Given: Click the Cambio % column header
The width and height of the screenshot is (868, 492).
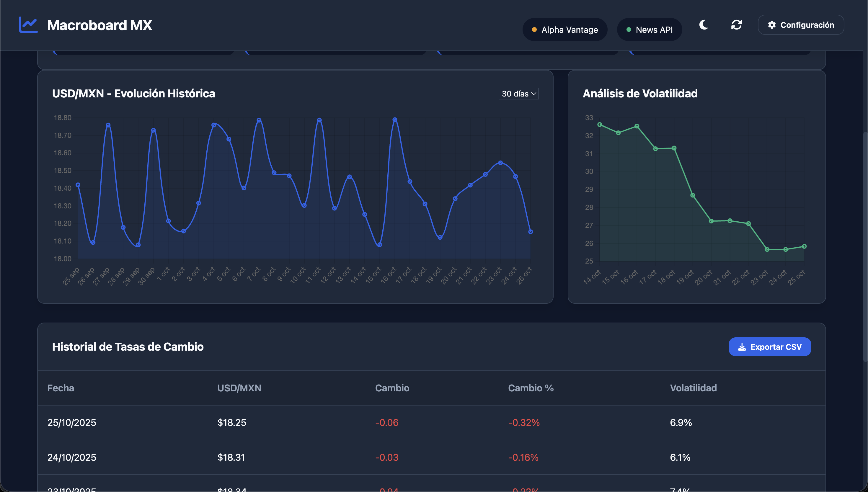Looking at the screenshot, I should [531, 388].
